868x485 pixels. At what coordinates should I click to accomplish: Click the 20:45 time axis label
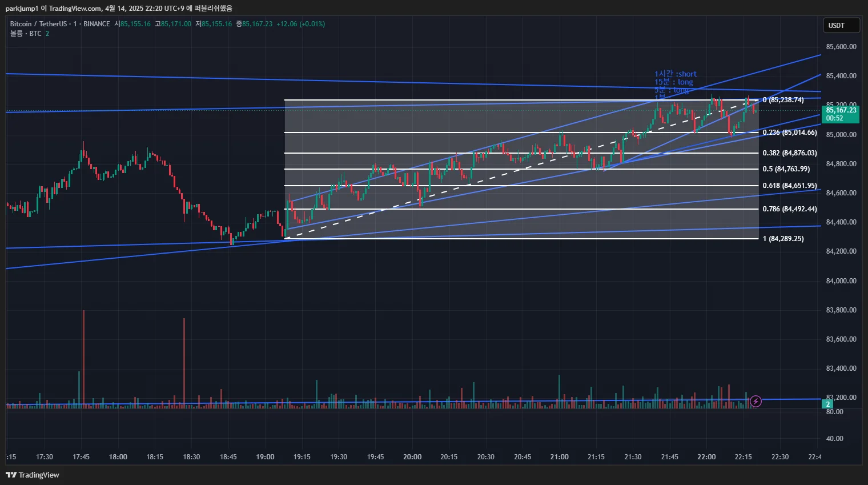pos(523,457)
